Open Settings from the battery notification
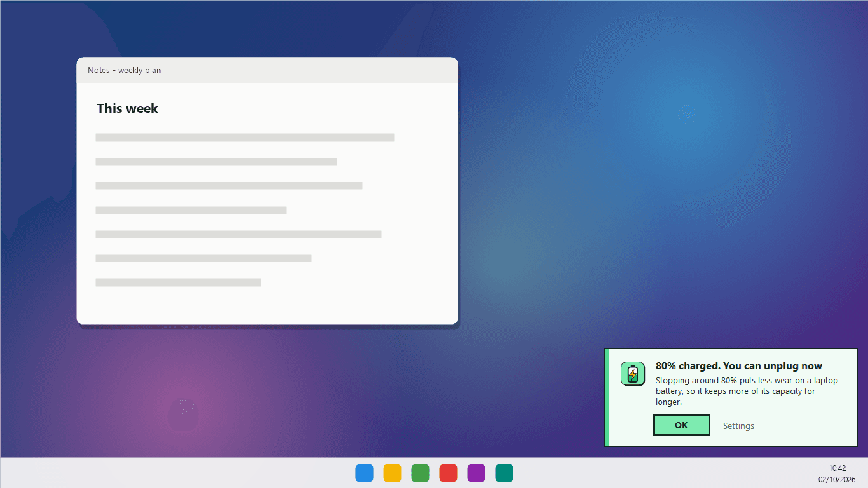The image size is (868, 488). [x=738, y=426]
